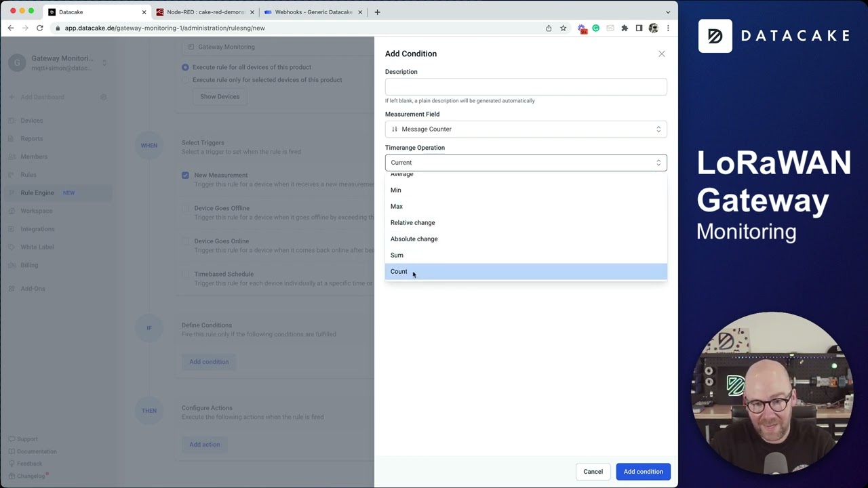868x488 pixels.
Task: Choose Relative change option
Action: point(526,222)
